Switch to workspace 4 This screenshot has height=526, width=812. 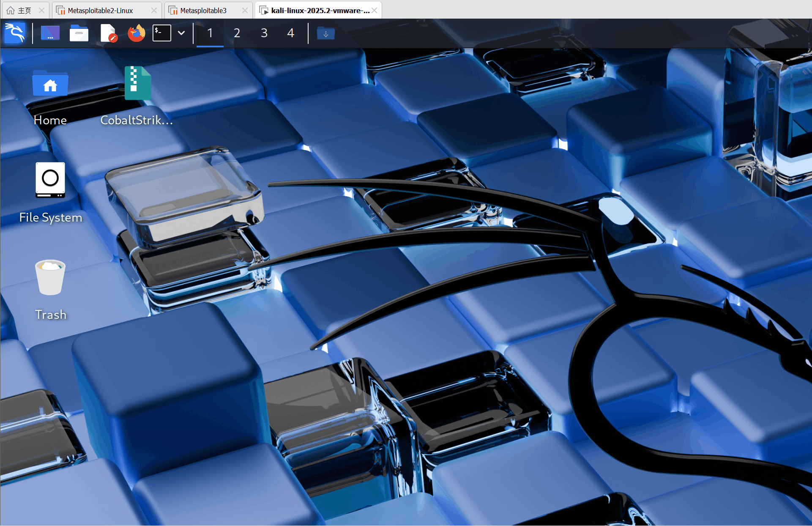pos(291,33)
